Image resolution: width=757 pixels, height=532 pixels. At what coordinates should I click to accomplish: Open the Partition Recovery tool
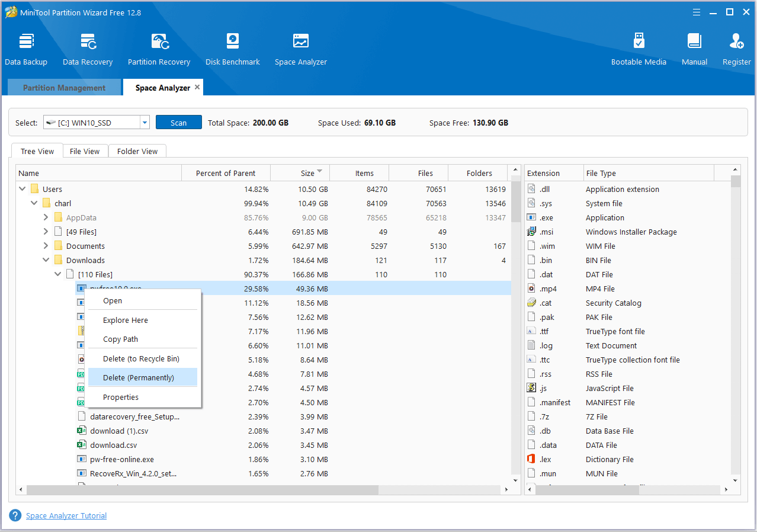[159, 49]
